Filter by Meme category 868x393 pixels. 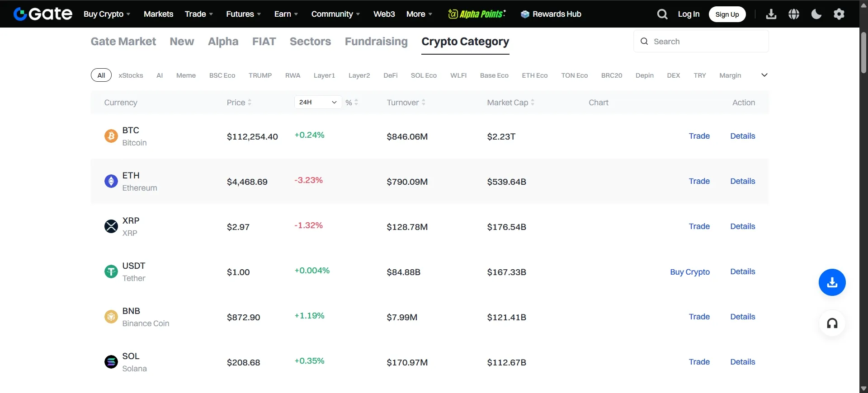click(186, 75)
